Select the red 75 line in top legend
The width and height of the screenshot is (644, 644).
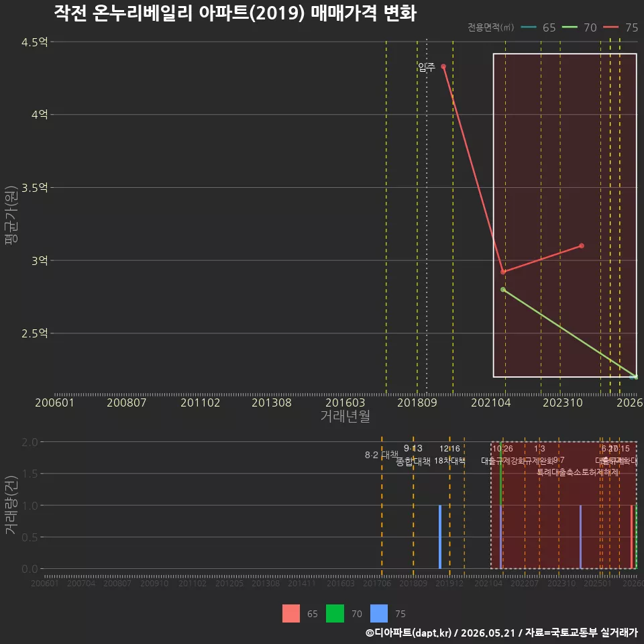(x=610, y=28)
